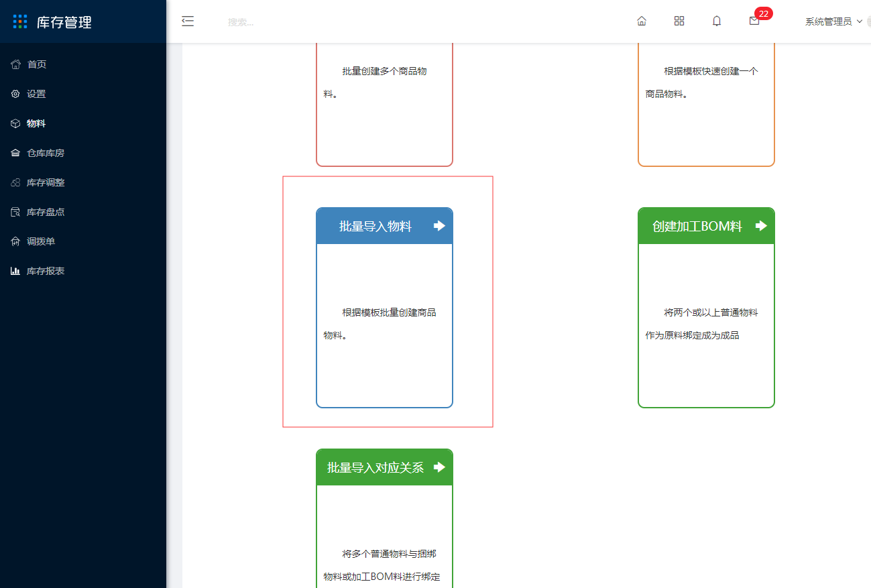Click the 库存盘点 icon in the sidebar
This screenshot has width=871, height=588.
click(15, 212)
